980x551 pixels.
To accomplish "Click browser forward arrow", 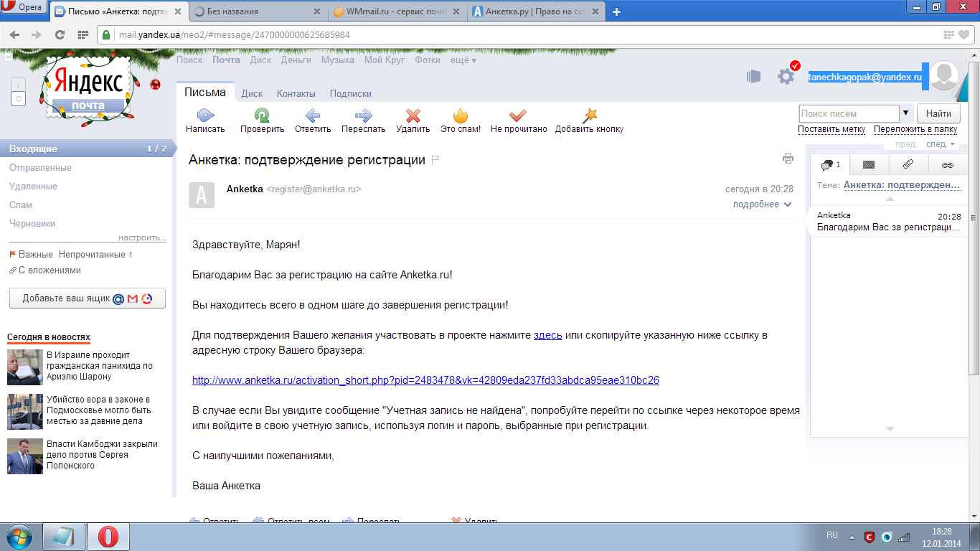I will click(37, 35).
